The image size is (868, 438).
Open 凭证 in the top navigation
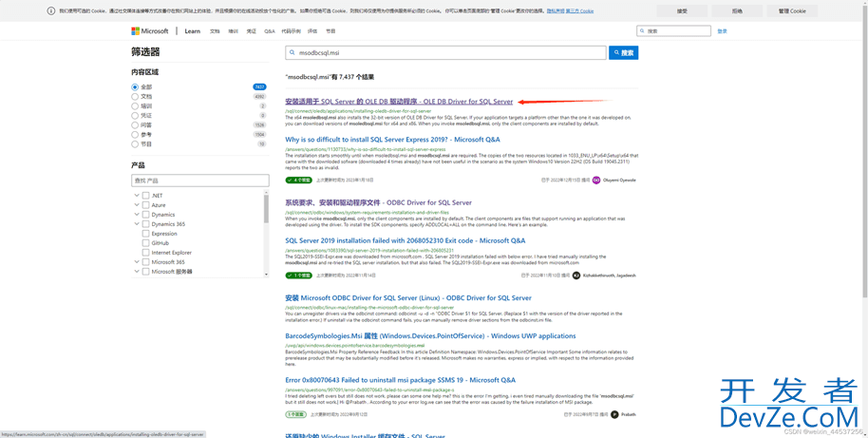click(252, 31)
